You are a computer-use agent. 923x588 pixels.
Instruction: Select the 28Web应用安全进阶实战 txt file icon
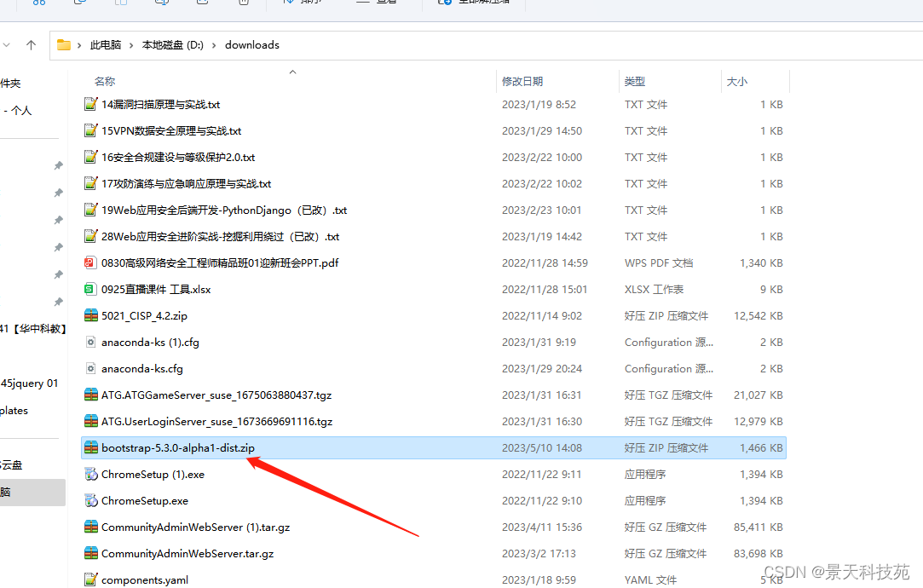90,237
